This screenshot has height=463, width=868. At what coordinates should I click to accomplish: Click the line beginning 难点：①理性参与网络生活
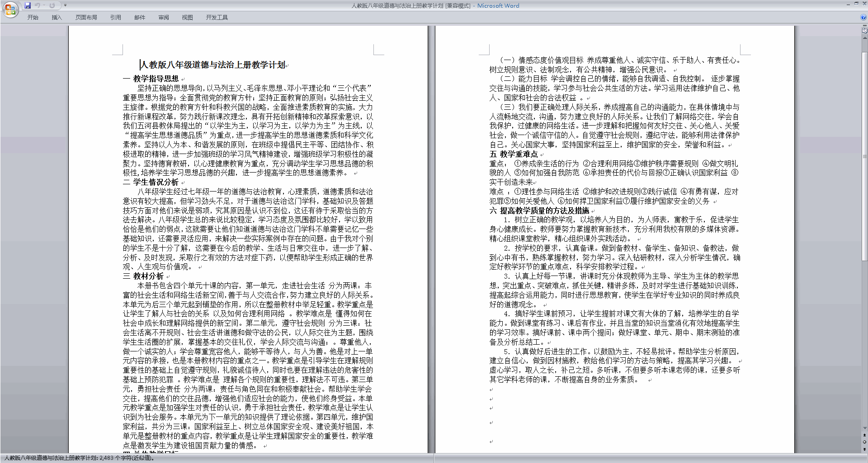point(614,192)
